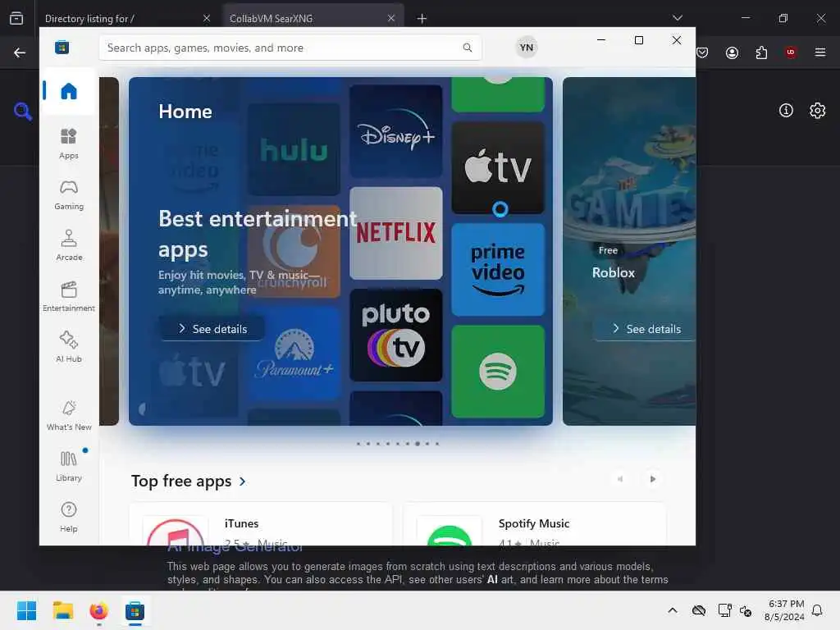Expand the browser tab list dropdown
The width and height of the screenshot is (840, 630).
[677, 18]
